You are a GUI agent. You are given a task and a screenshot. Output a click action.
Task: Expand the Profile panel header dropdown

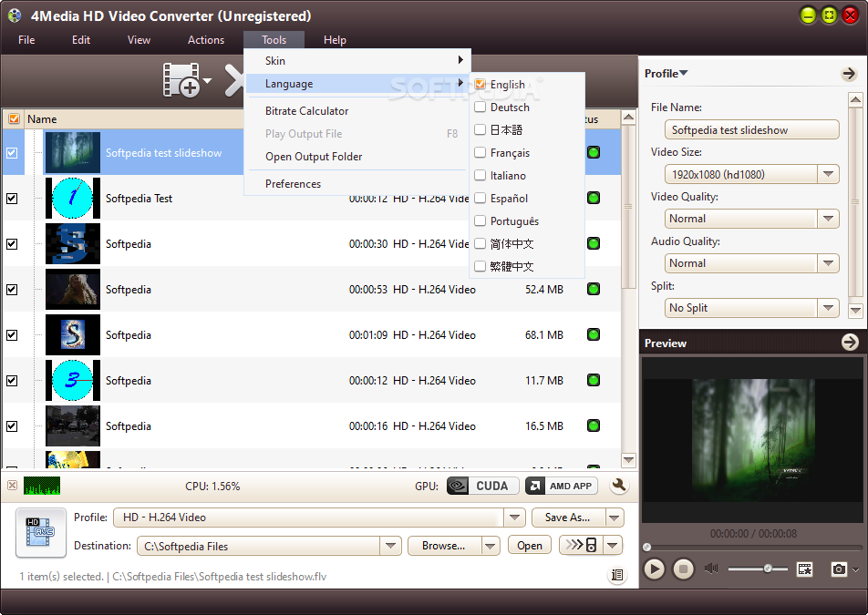684,73
